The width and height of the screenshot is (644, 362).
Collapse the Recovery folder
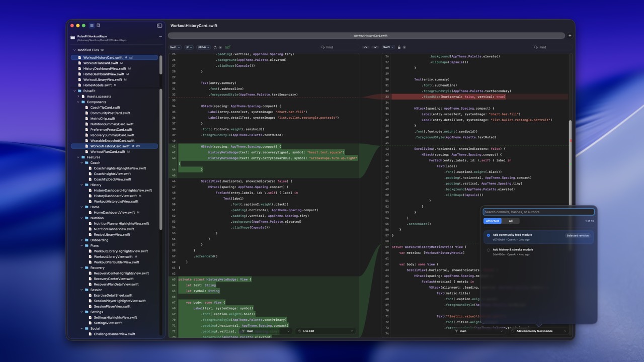[82, 268]
